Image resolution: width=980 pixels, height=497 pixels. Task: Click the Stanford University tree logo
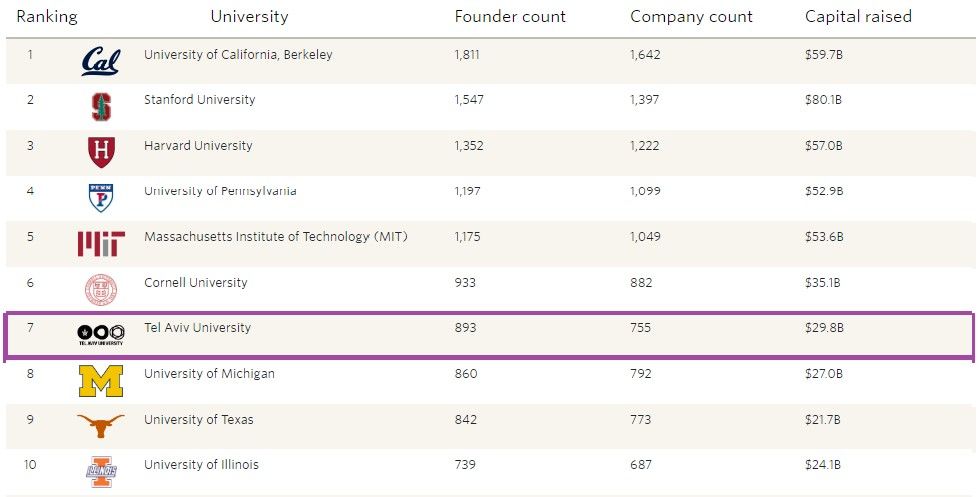[101, 106]
